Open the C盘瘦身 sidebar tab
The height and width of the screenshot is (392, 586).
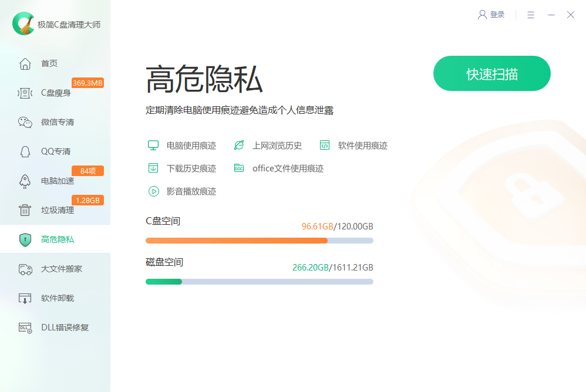[x=55, y=93]
